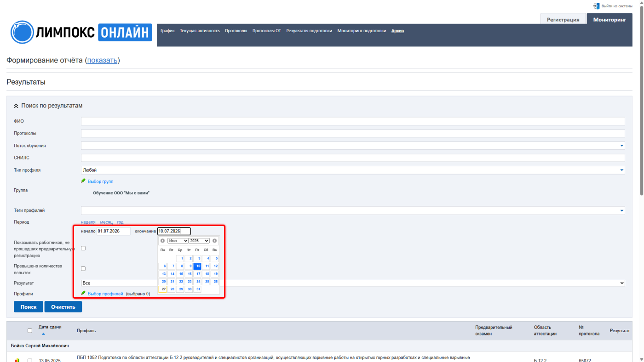Click the 'начало' date field
This screenshot has height=362, width=644.
click(x=114, y=231)
